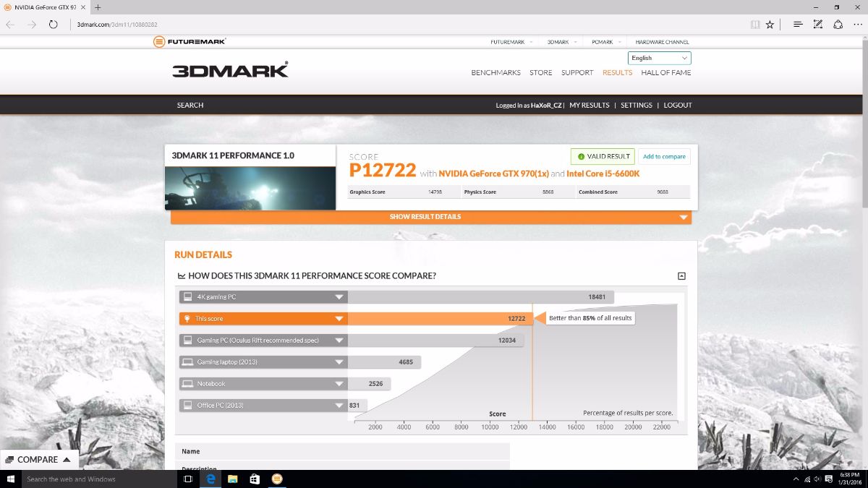The width and height of the screenshot is (868, 488).
Task: Open the Edge Hub icon
Action: point(798,24)
